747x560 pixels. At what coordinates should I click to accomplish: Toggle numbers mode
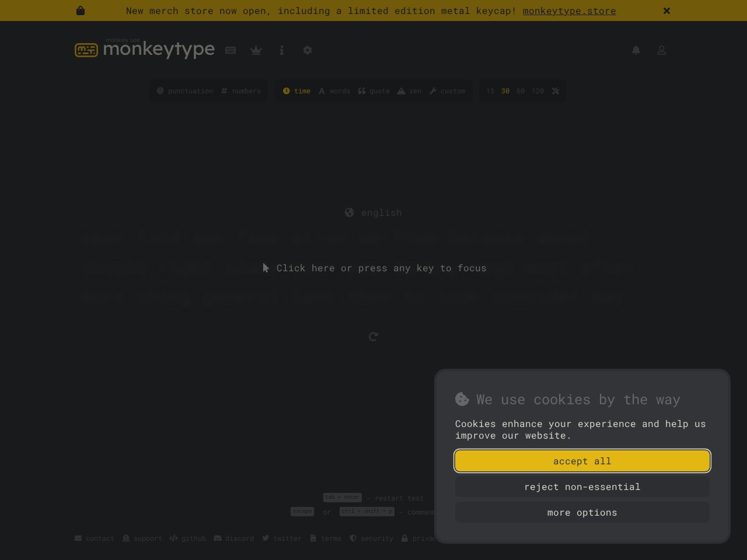click(x=241, y=91)
